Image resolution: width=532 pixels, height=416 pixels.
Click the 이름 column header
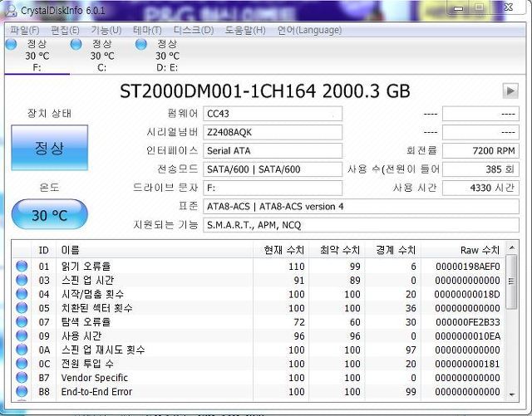pyautogui.click(x=155, y=250)
